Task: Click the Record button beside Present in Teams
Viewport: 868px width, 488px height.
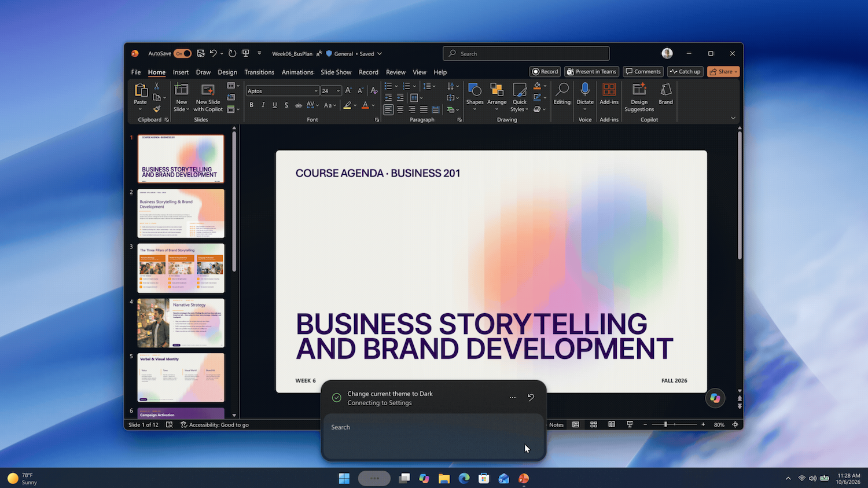Action: click(545, 72)
